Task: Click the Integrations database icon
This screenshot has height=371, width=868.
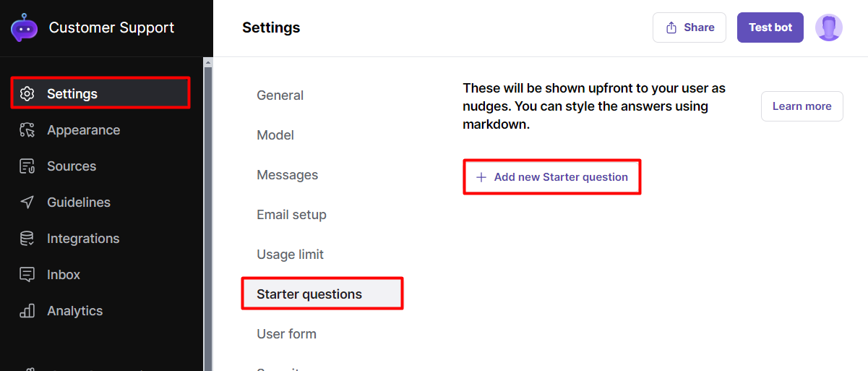Action: pos(27,239)
